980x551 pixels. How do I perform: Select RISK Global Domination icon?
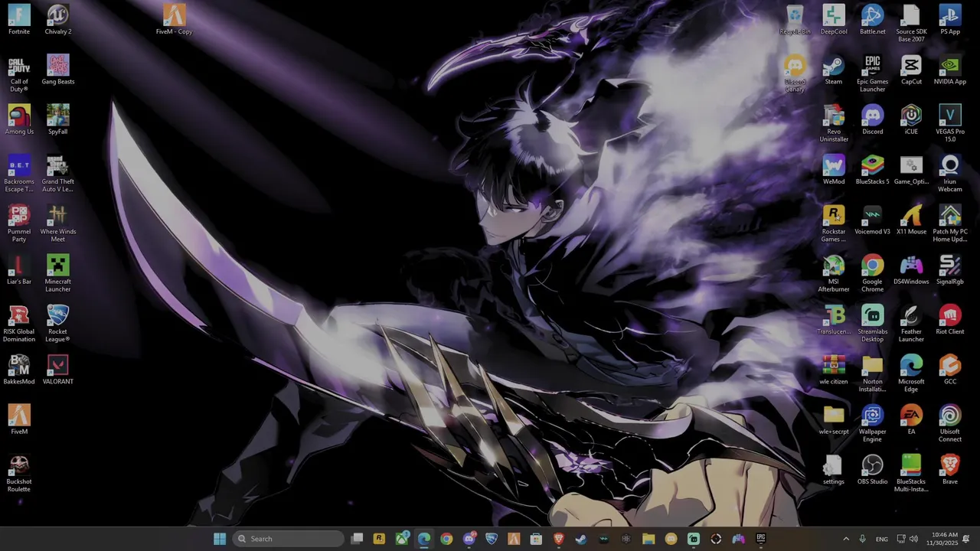(x=19, y=324)
